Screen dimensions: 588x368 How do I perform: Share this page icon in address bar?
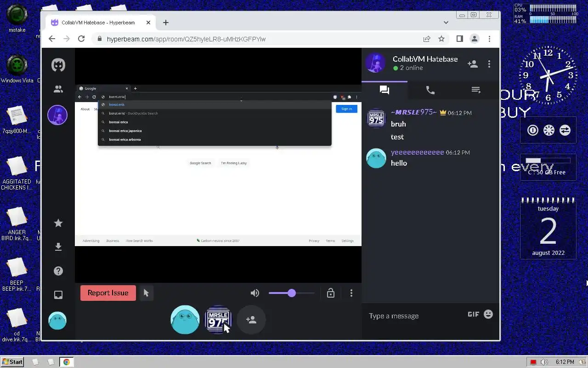[x=427, y=39]
